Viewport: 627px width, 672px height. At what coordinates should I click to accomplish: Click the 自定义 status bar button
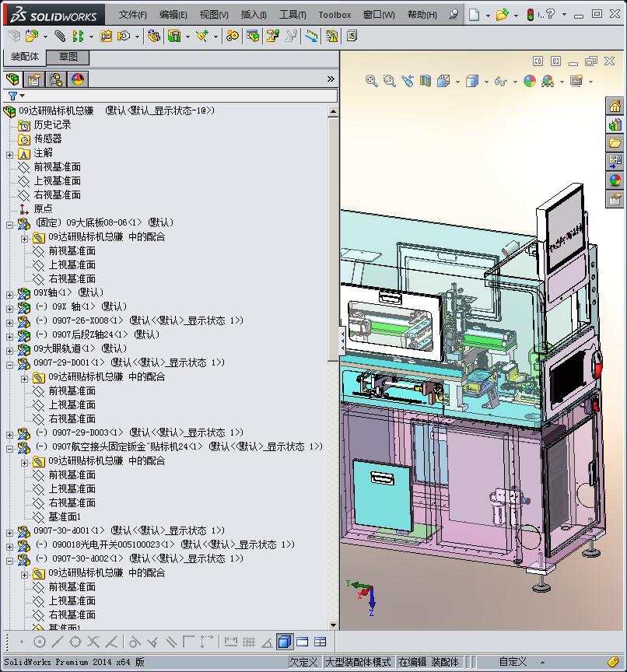point(513,662)
